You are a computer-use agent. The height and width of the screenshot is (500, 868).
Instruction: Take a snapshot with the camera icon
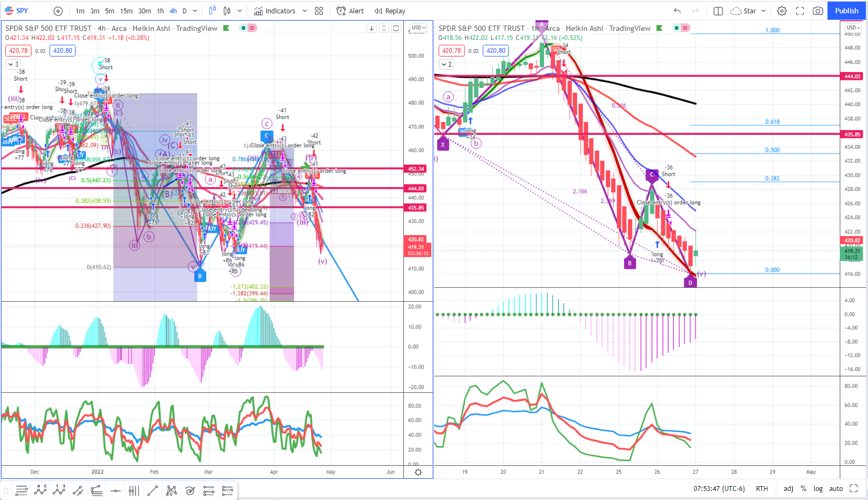click(817, 11)
